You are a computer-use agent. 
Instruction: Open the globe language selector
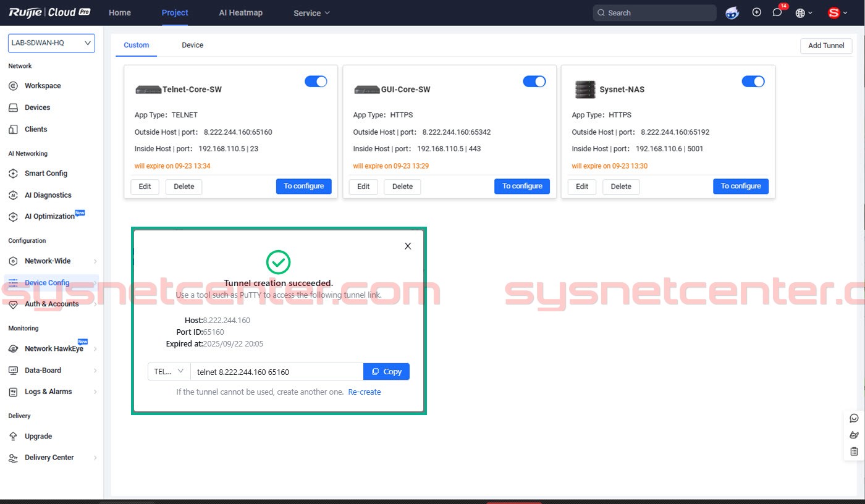804,13
